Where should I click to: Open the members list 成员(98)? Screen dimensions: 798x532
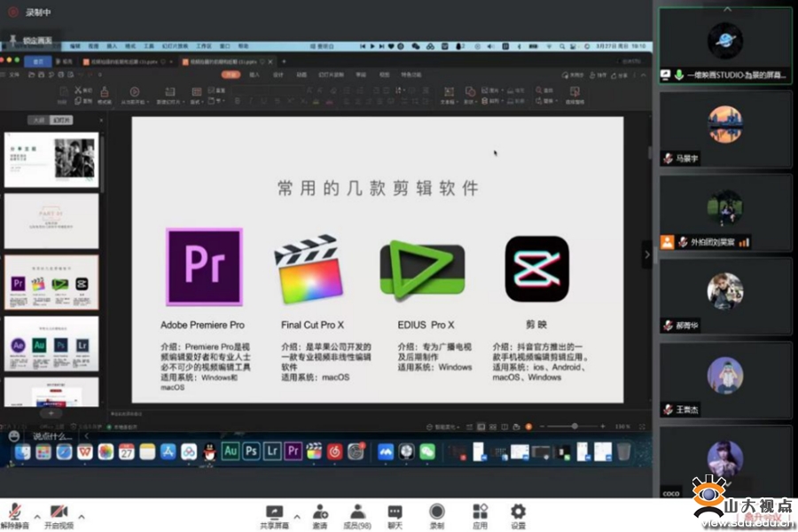point(357,517)
